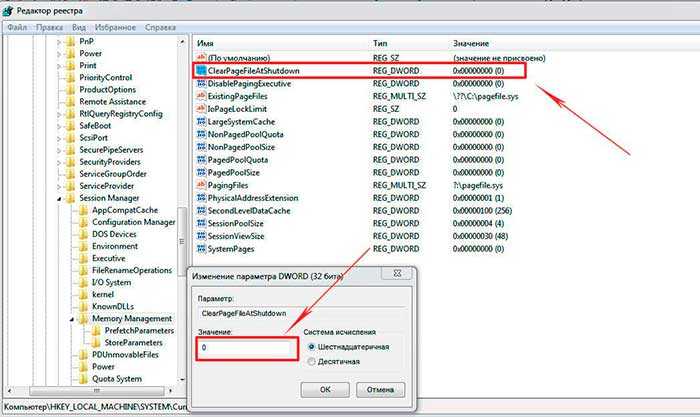Click the PrefetchParameters folder icon

(96, 331)
